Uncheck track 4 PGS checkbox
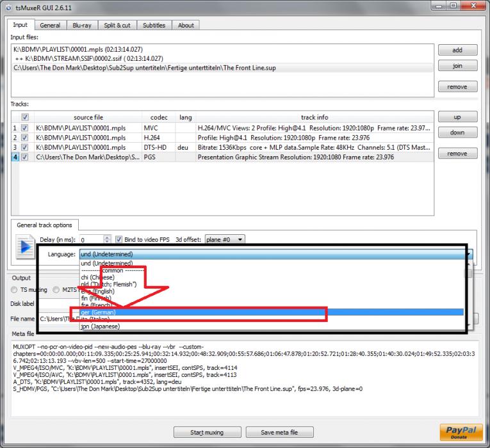Image resolution: width=490 pixels, height=448 pixels. click(24, 157)
